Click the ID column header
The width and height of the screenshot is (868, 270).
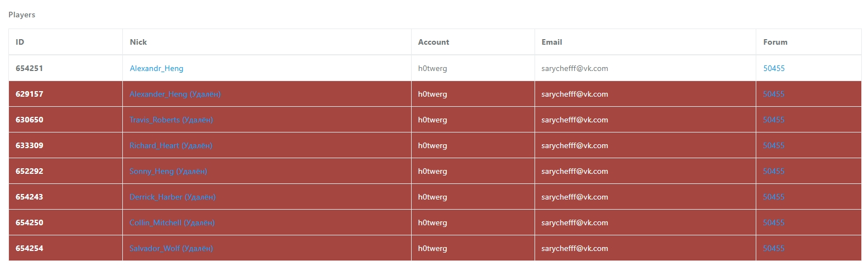coord(20,42)
